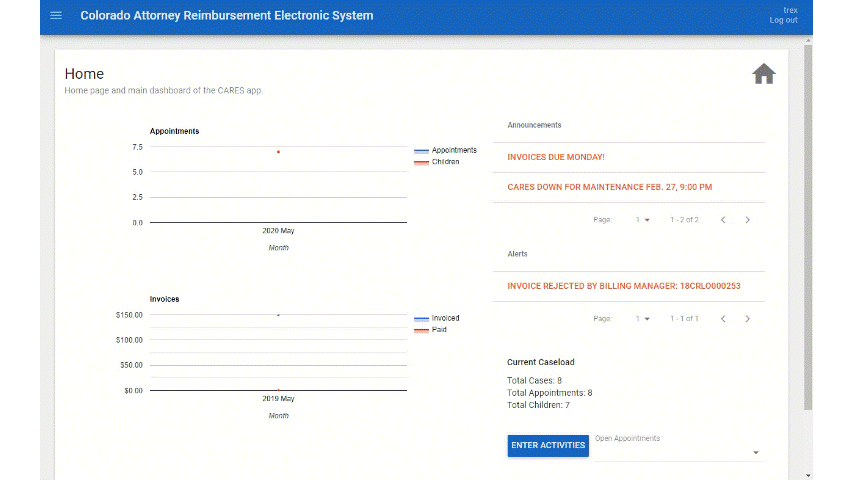Screen dimensions: 853x480
Task: Click the 2019 May axis label
Action: coord(278,399)
